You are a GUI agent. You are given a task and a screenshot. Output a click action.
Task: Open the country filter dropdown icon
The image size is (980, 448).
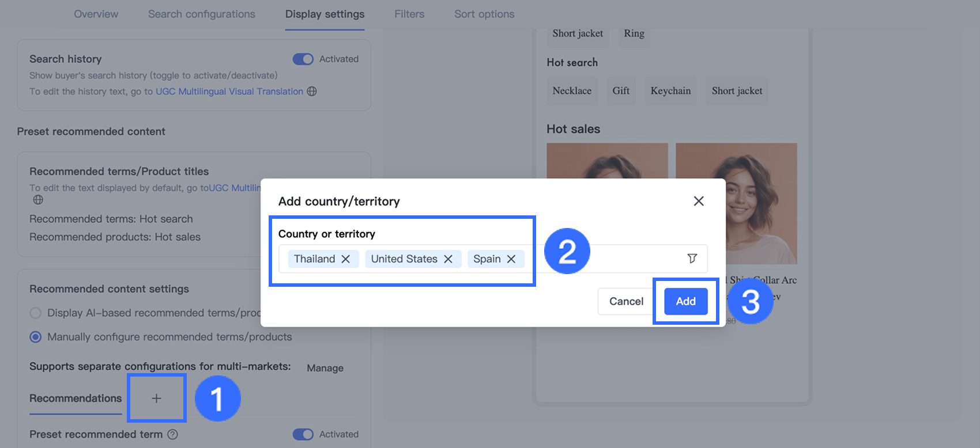pyautogui.click(x=692, y=259)
